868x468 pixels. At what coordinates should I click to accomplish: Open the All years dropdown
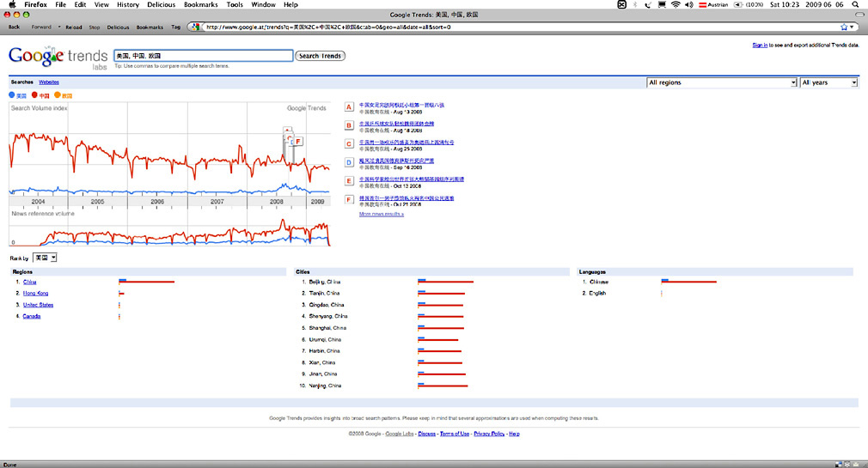click(828, 82)
